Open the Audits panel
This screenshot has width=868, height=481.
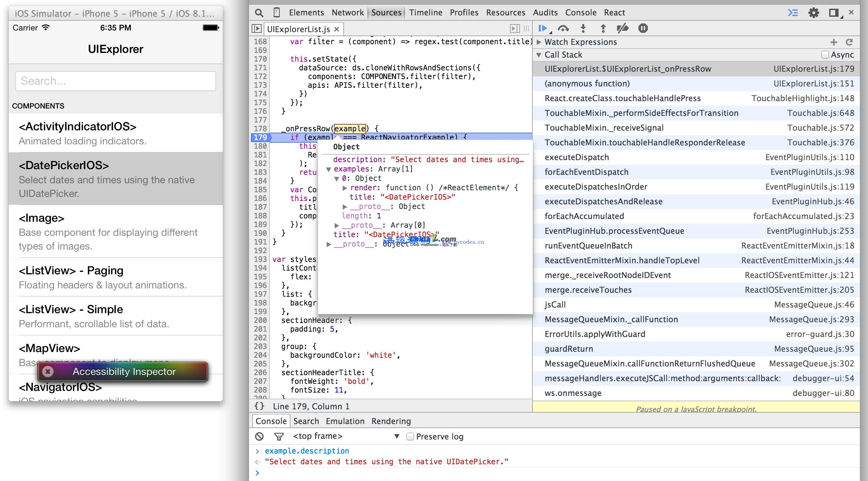545,13
